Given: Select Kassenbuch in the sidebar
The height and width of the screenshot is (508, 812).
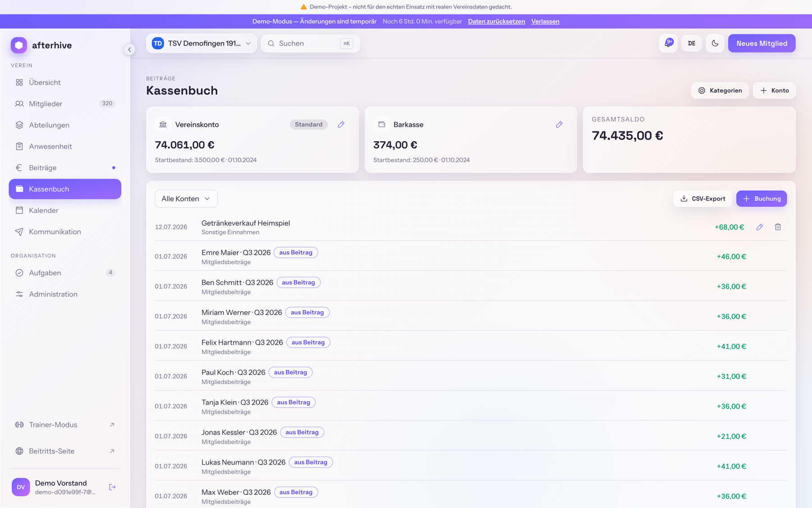Looking at the screenshot, I should click(x=65, y=189).
